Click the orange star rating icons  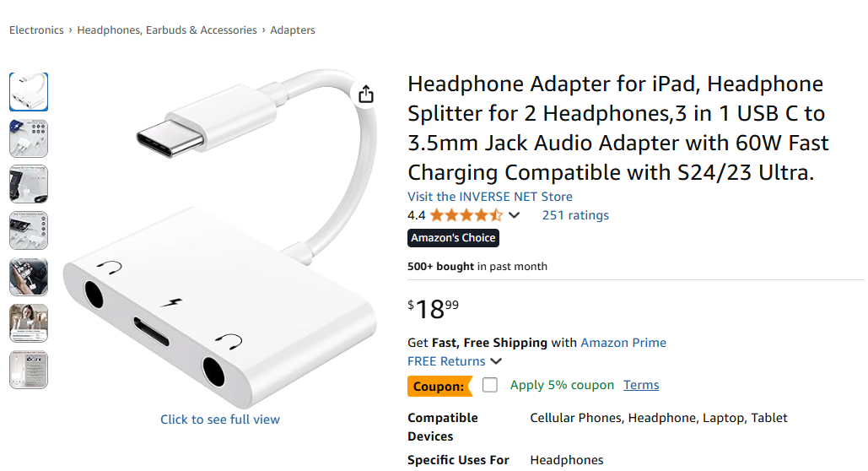click(x=466, y=215)
